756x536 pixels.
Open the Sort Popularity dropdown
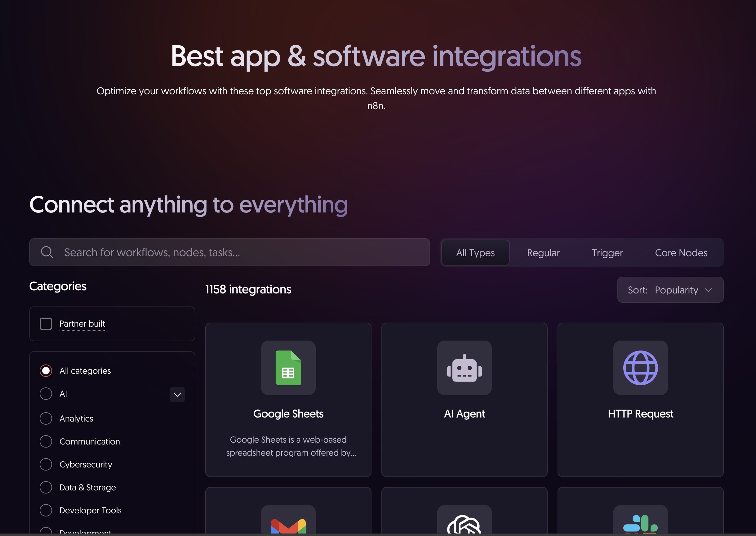pyautogui.click(x=670, y=290)
